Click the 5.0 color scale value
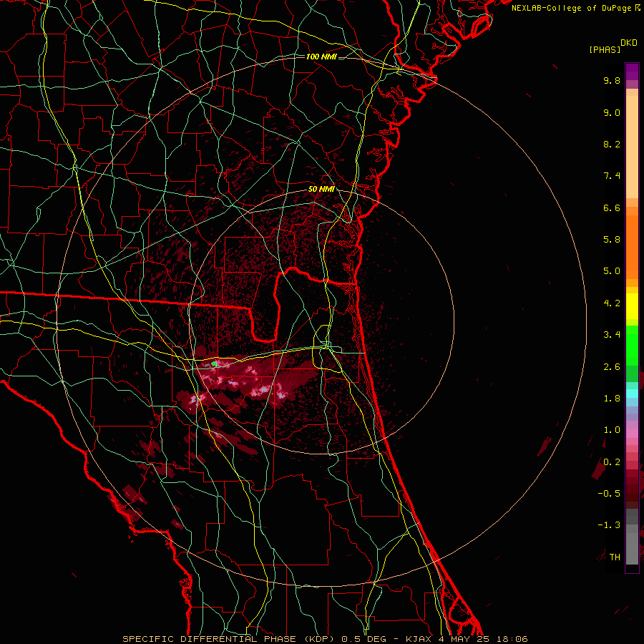The image size is (644, 644). coord(612,271)
